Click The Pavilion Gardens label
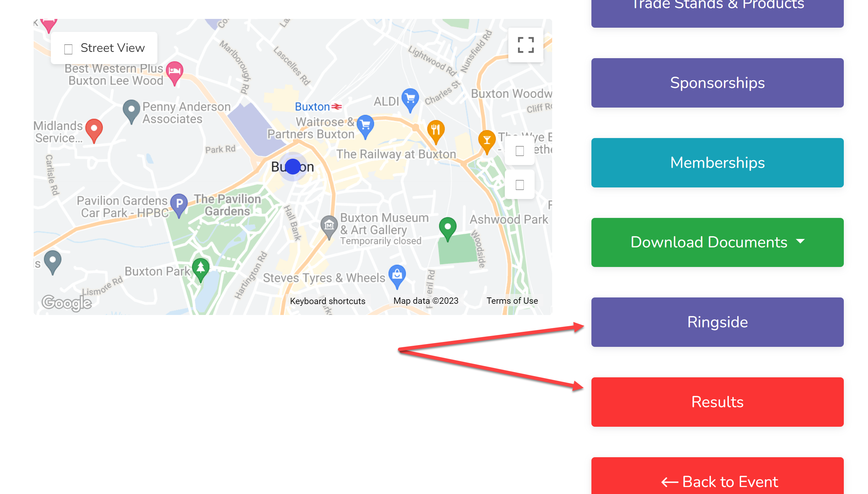This screenshot has height=494, width=868. 228,205
